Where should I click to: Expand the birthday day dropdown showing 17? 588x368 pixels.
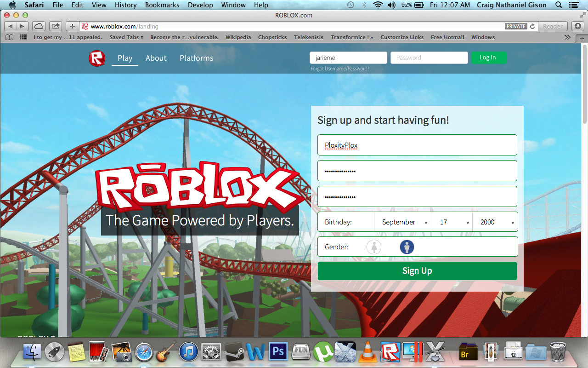pyautogui.click(x=452, y=222)
